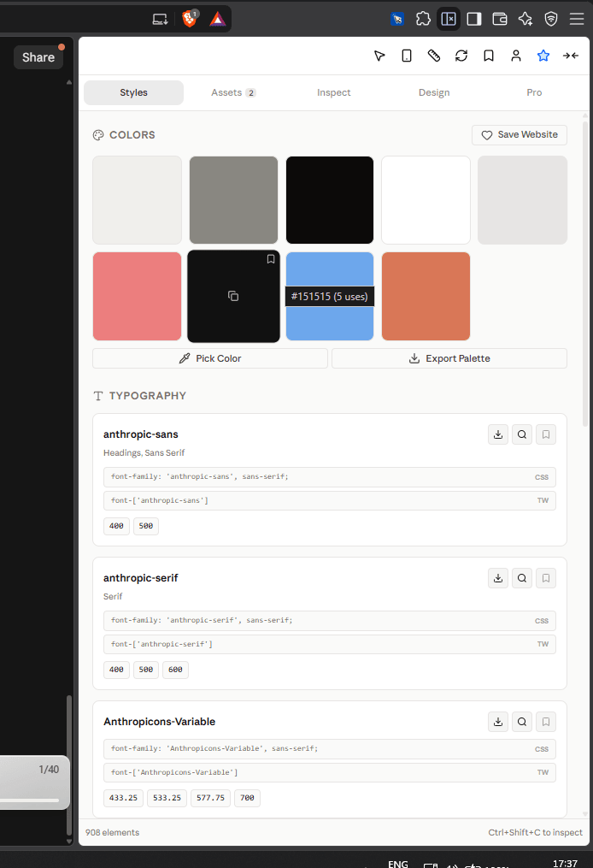Open the Pro tab

[534, 92]
